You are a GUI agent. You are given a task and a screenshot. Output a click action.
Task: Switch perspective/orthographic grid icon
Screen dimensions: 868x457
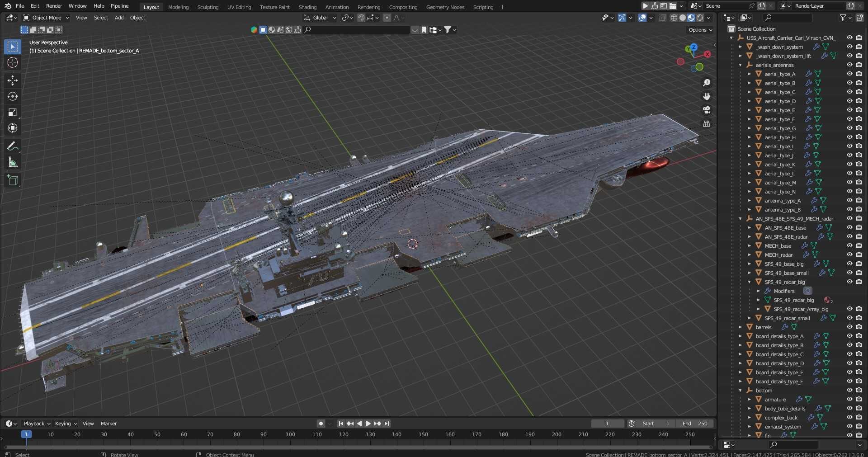(x=707, y=123)
